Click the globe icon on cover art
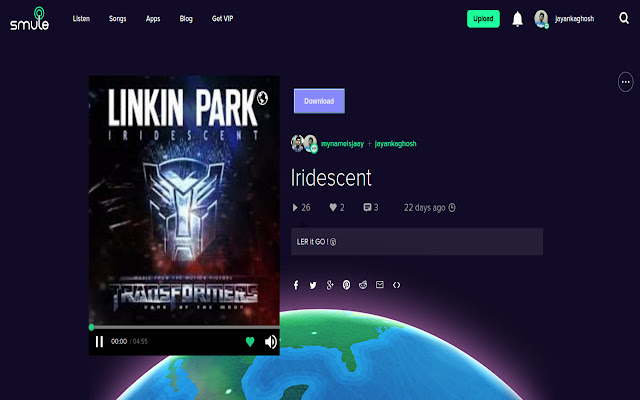Screen dimensions: 640x400 pos(262,98)
